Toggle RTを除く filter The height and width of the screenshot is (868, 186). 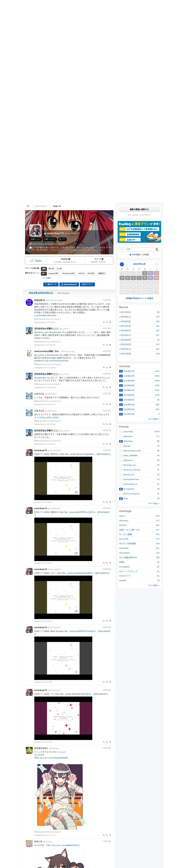point(92,274)
